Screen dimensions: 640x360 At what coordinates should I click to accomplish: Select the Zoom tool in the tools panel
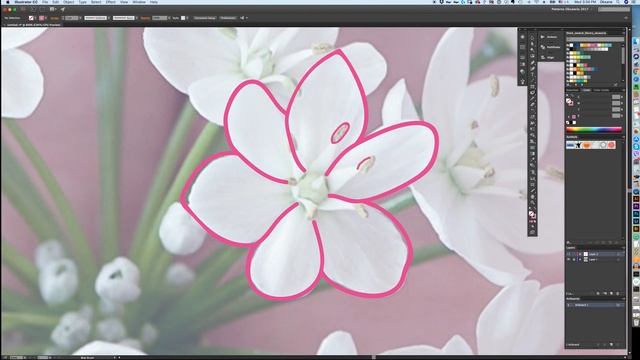pos(532,202)
